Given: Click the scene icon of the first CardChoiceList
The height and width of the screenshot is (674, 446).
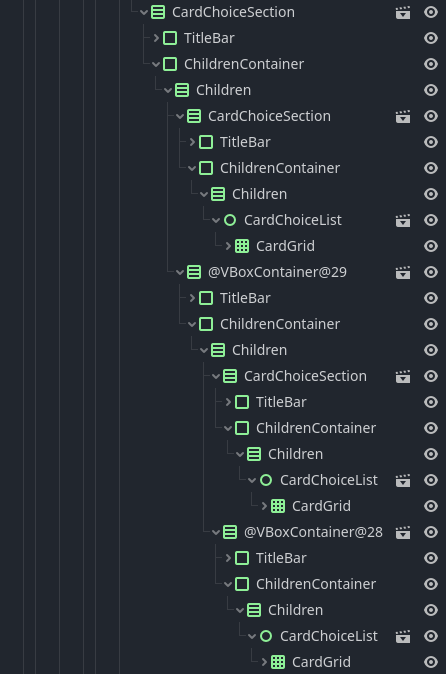Looking at the screenshot, I should [403, 221].
